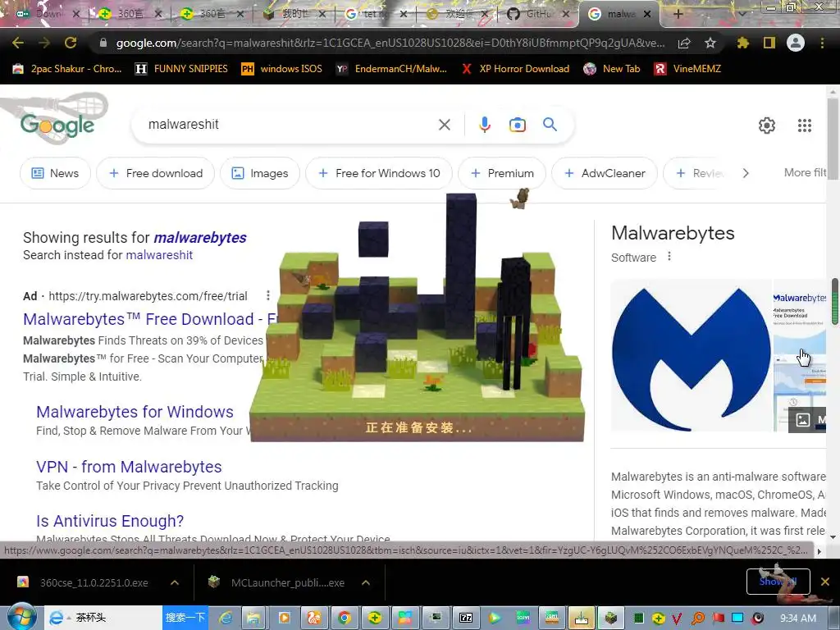The width and height of the screenshot is (840, 630).
Task: Open the Chrome profile avatar
Action: coord(796,43)
